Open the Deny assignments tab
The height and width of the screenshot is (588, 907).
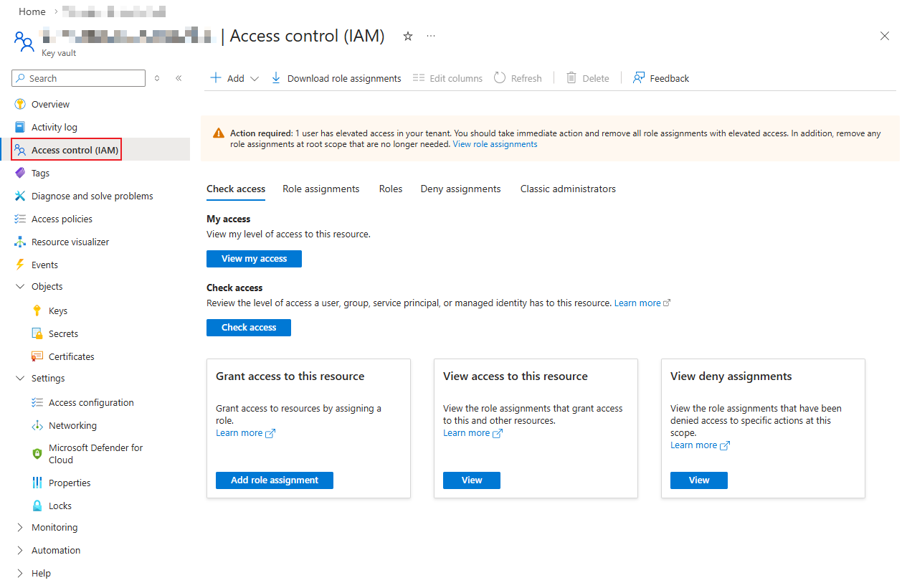point(460,189)
